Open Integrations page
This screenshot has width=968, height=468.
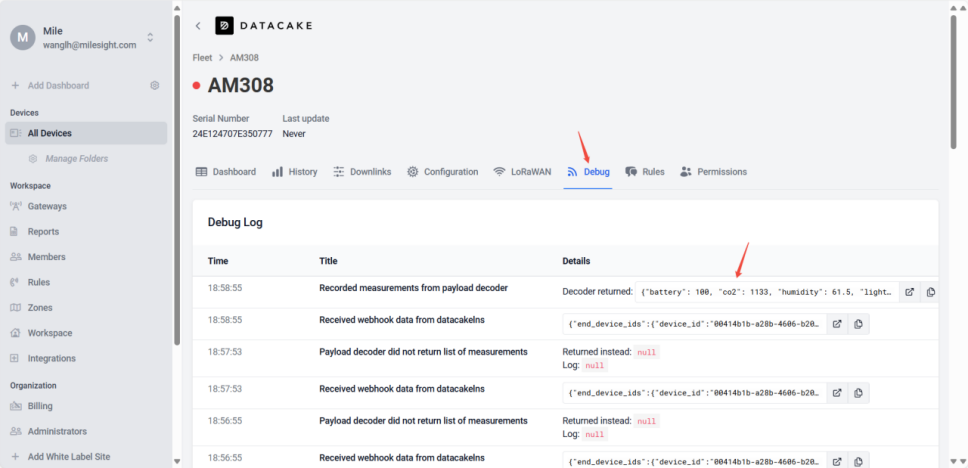coord(52,358)
